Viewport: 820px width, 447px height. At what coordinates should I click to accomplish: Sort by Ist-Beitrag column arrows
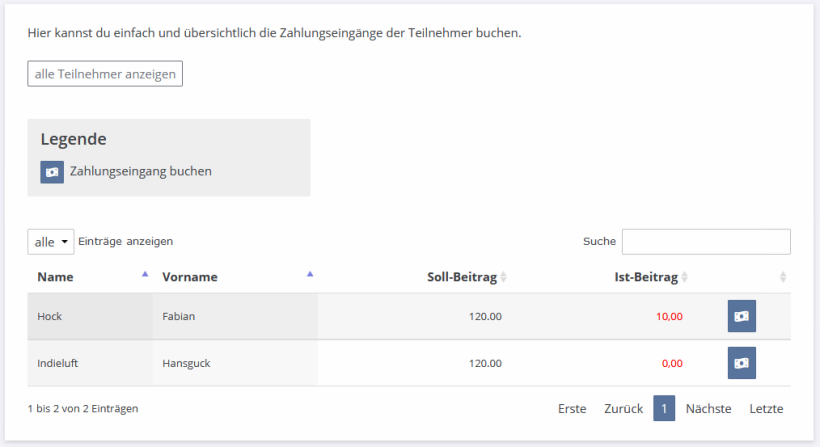(x=684, y=277)
